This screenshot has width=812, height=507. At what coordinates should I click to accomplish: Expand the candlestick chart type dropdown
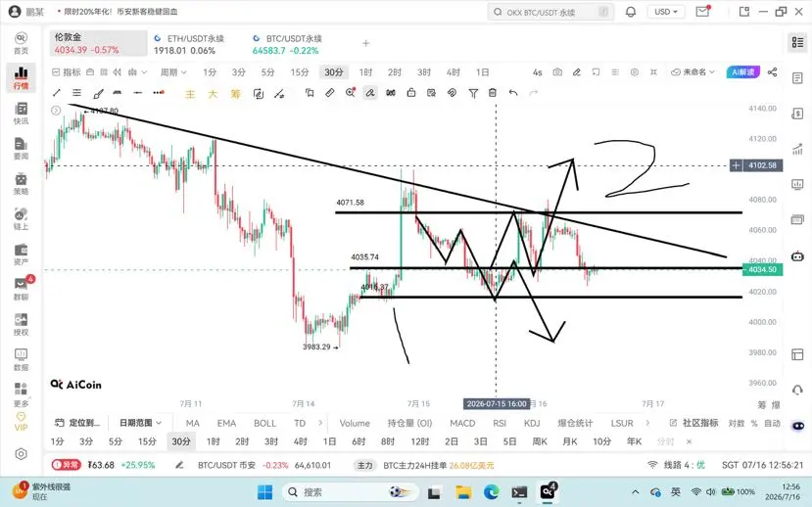(137, 72)
